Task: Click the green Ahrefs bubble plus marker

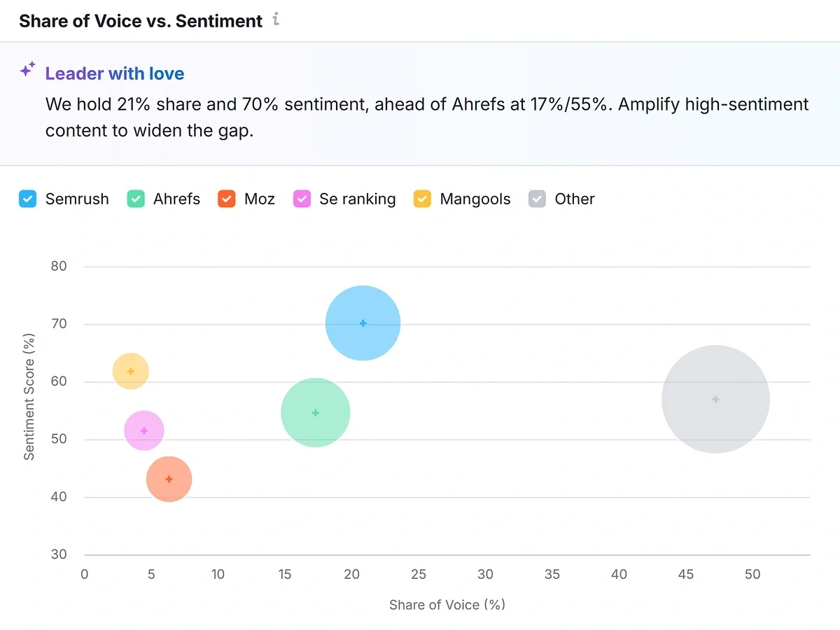Action: (x=316, y=412)
